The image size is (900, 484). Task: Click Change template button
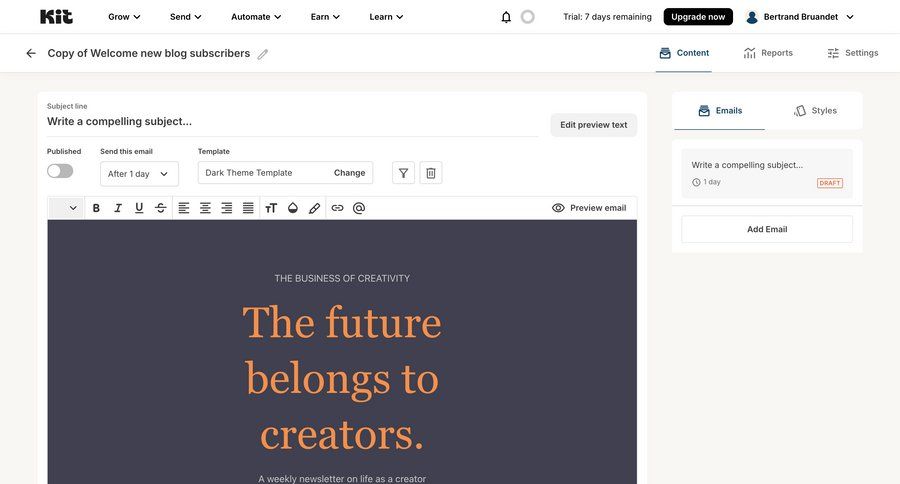350,173
